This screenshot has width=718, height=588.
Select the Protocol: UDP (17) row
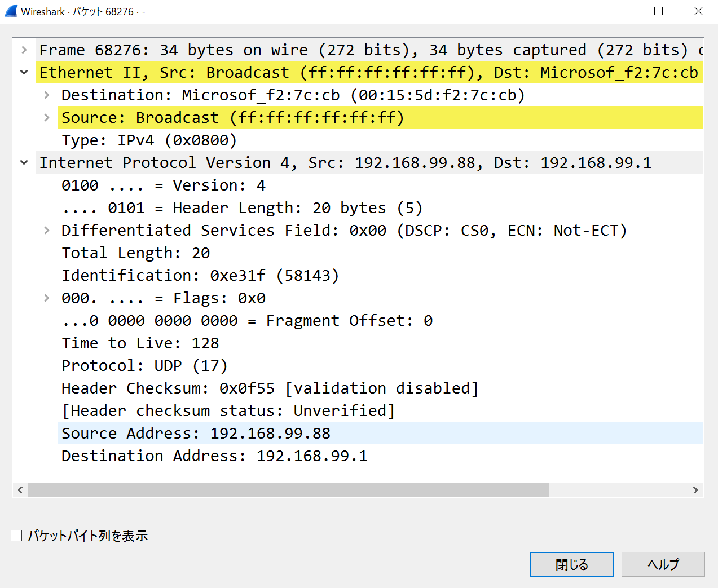coord(144,366)
